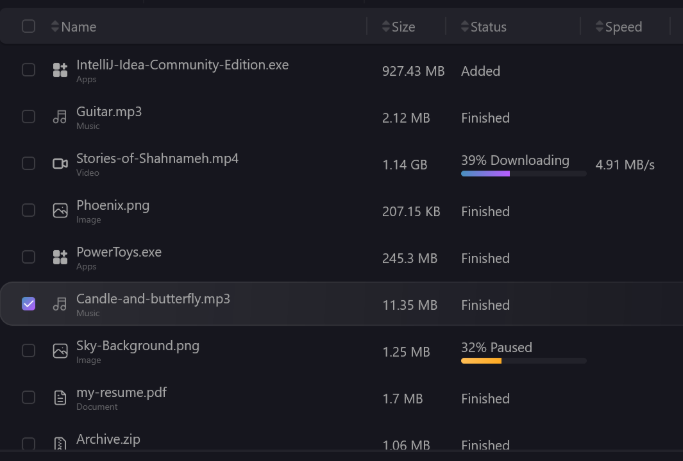This screenshot has width=683, height=461.
Task: Click the Apps icon beside IntelliJ-Idea-Community-Edition.exe
Action: pos(60,70)
